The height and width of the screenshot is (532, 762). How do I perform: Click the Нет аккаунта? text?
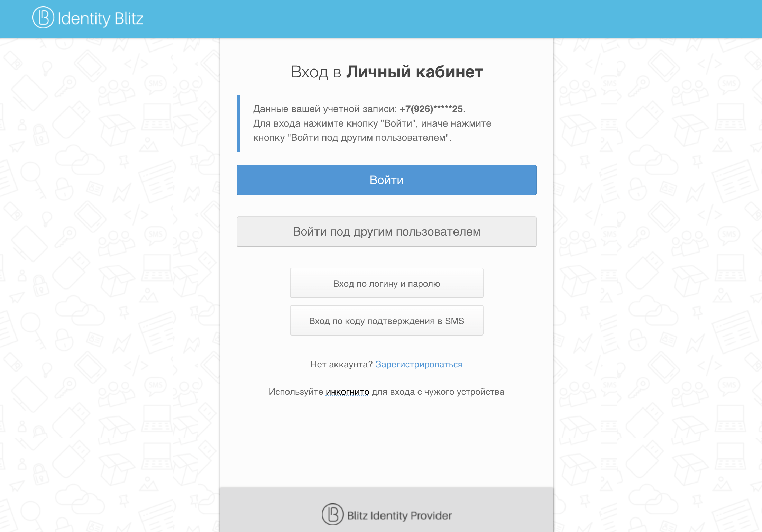click(341, 364)
